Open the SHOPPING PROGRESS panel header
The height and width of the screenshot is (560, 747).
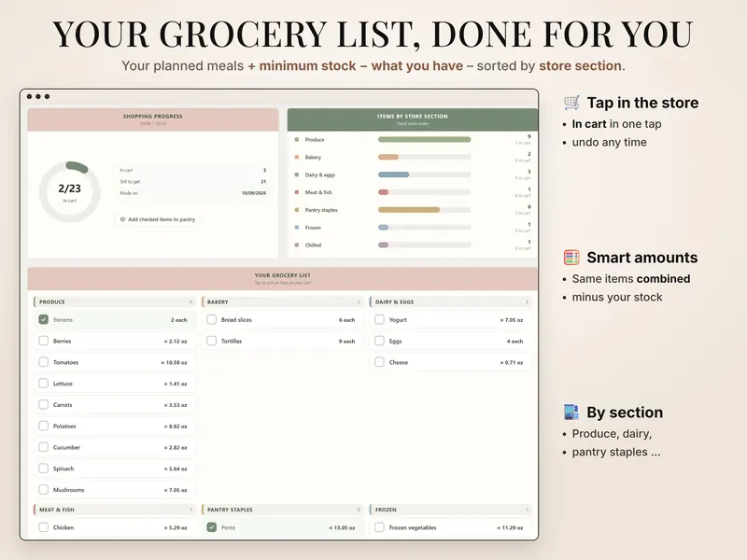coord(153,119)
